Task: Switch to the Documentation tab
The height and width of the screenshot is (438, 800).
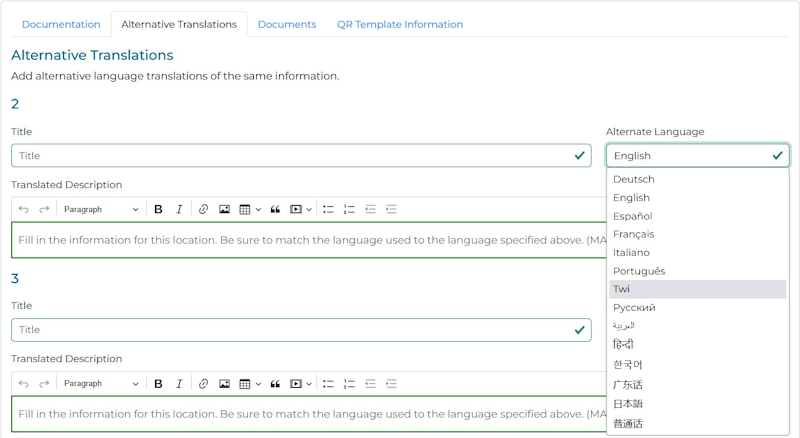Action: pos(61,24)
